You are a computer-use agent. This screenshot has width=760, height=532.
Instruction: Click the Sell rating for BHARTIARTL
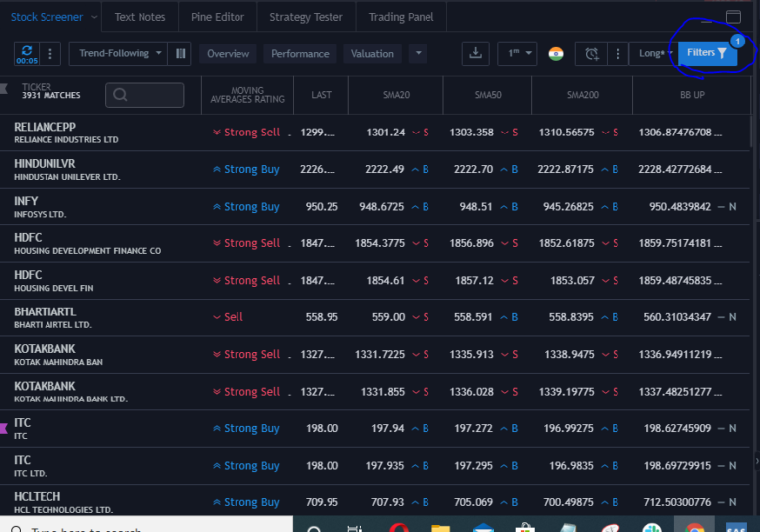point(228,317)
